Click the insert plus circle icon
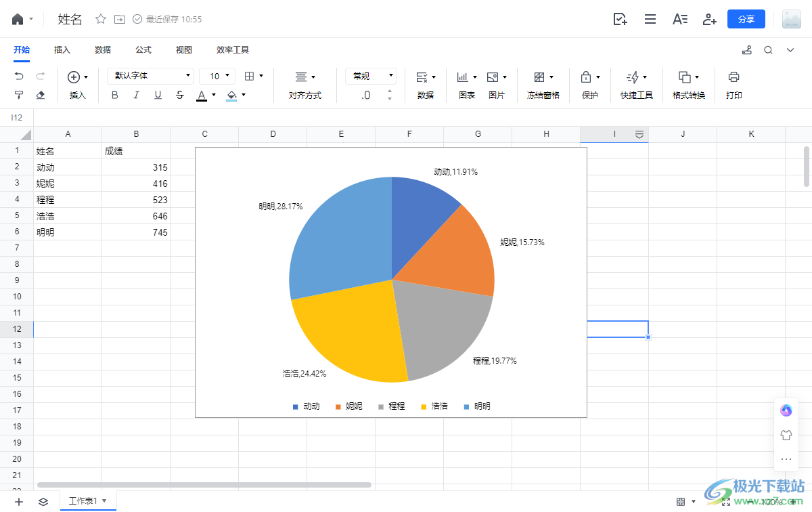This screenshot has height=512, width=812. [x=74, y=77]
